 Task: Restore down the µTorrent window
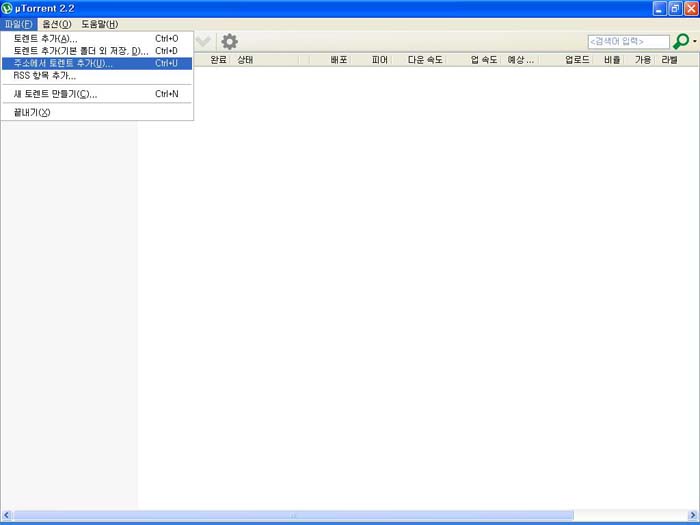[675, 8]
